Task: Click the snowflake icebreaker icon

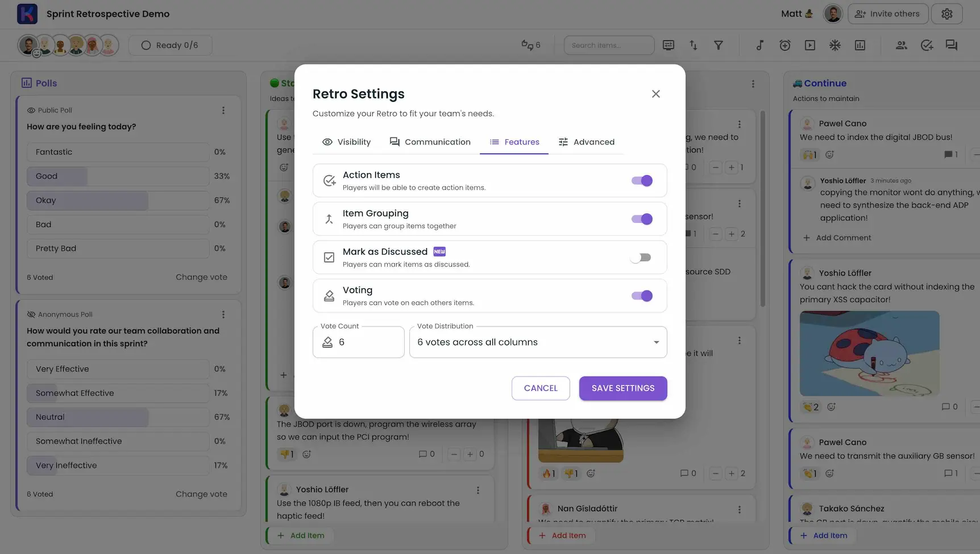Action: tap(835, 45)
